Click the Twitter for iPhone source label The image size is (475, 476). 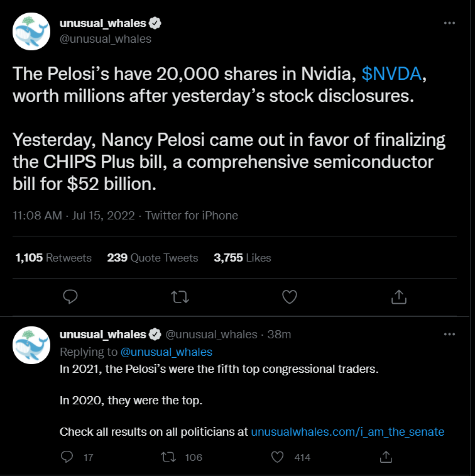click(x=192, y=216)
